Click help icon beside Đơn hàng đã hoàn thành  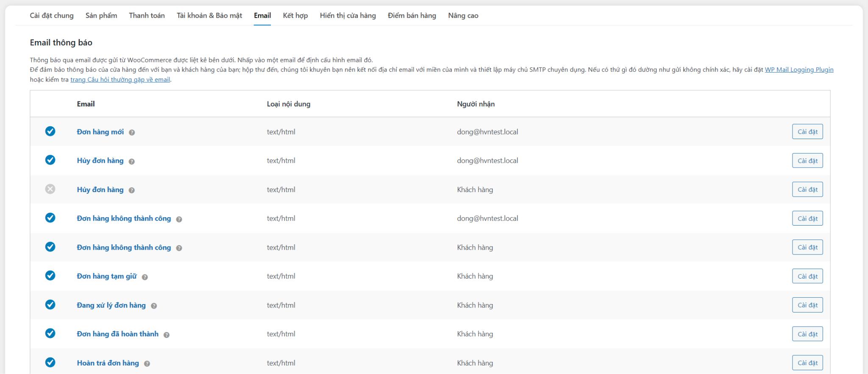[x=167, y=335]
